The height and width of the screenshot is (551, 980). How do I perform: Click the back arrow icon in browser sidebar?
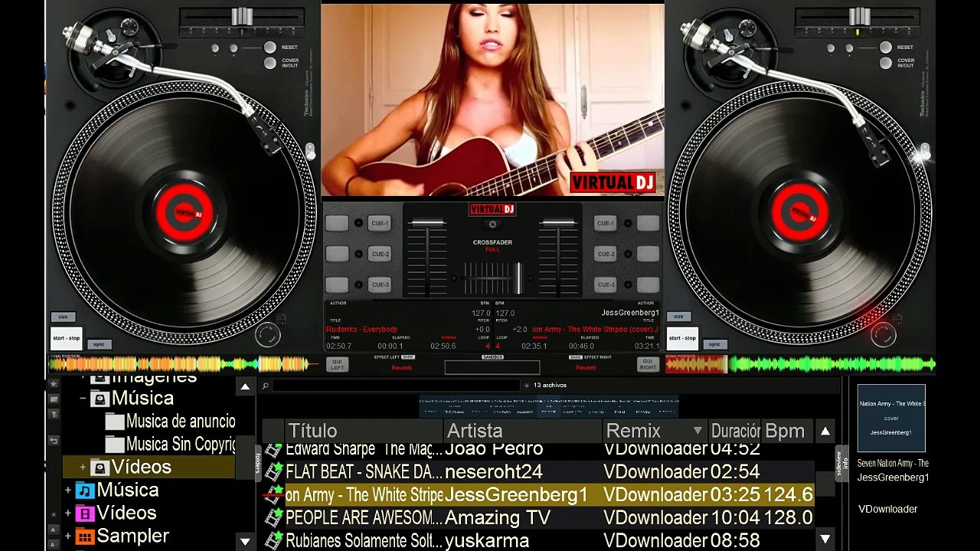point(54,441)
